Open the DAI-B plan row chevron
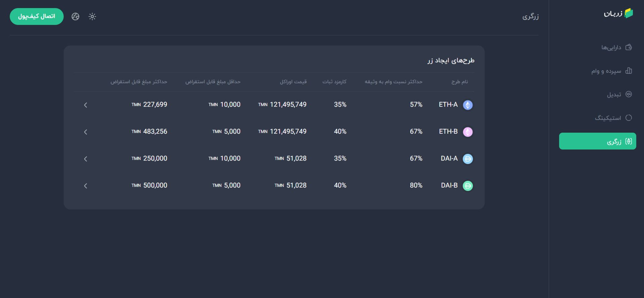644x298 pixels. (86, 186)
